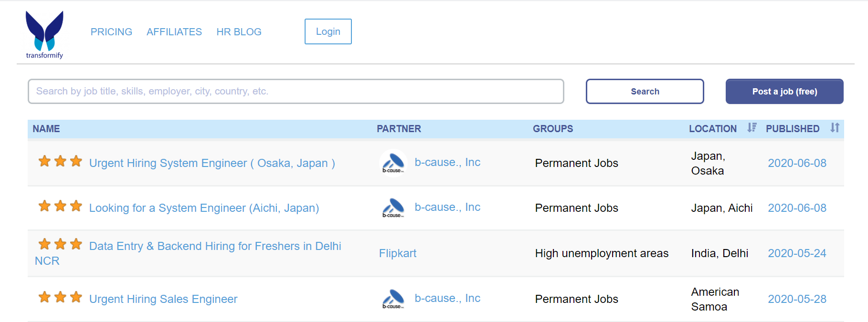868x322 pixels.
Task: Open the Flipkart partner link
Action: click(x=398, y=253)
